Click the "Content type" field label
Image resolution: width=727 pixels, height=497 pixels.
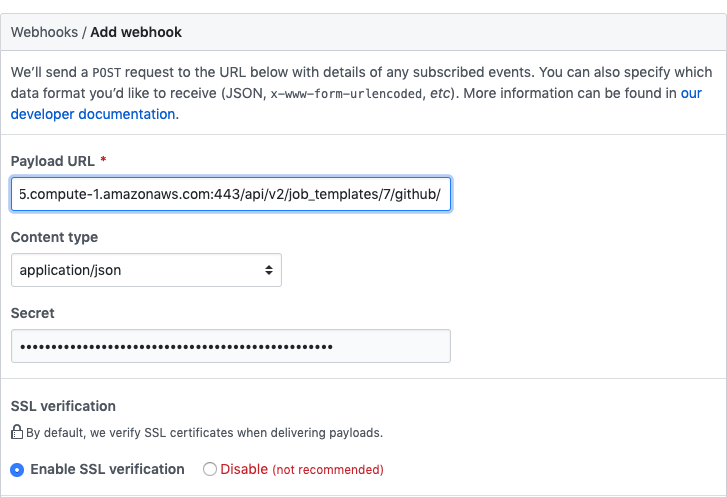[54, 237]
